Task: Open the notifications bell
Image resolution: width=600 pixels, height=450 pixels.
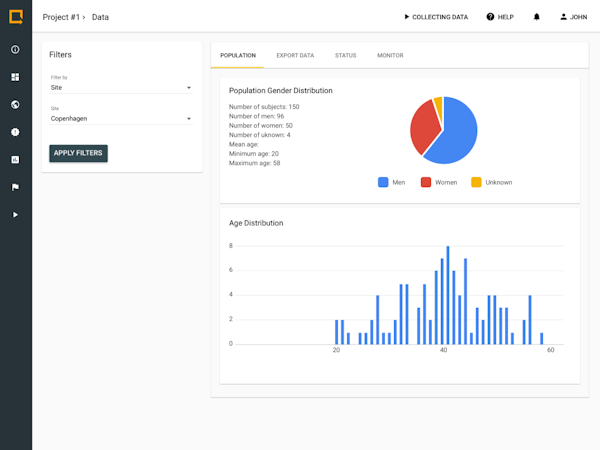Action: [x=536, y=17]
